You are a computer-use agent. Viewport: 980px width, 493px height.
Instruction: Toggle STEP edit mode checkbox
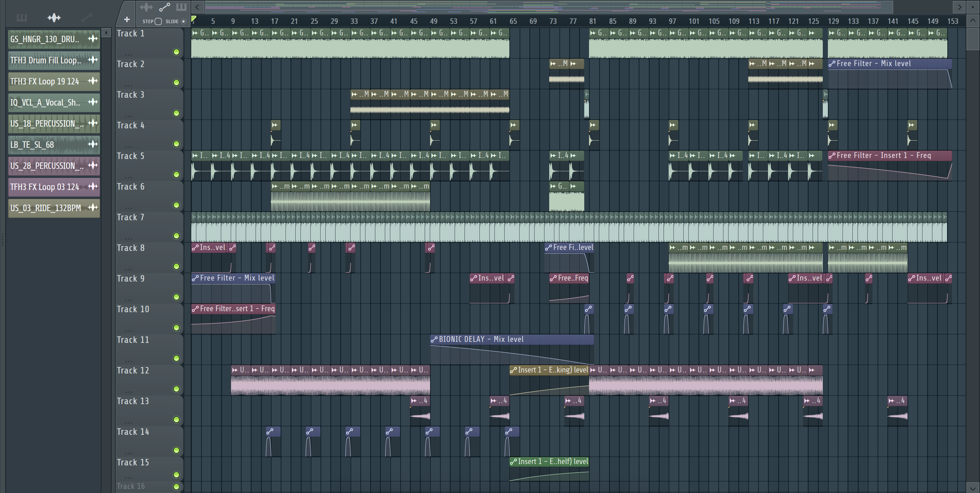[158, 21]
